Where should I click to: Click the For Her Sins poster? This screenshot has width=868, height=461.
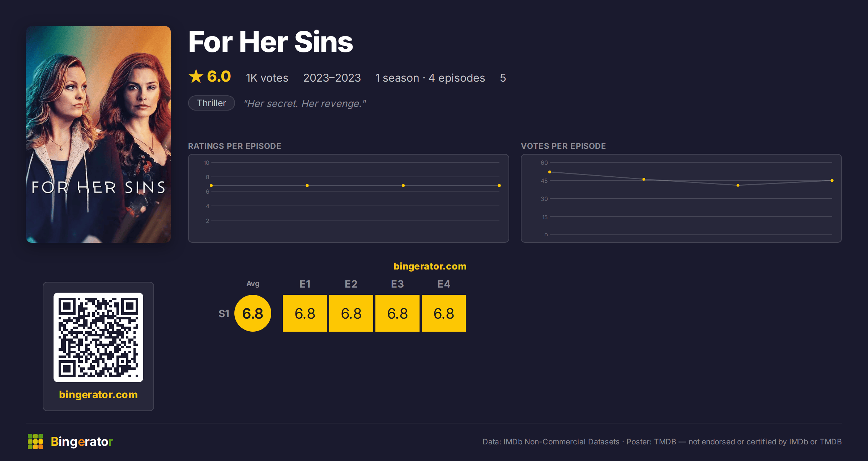(x=98, y=134)
